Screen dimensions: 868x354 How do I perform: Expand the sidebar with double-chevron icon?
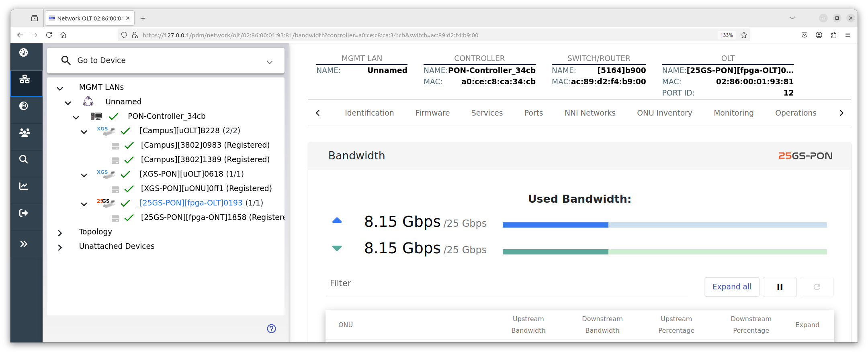pos(24,244)
